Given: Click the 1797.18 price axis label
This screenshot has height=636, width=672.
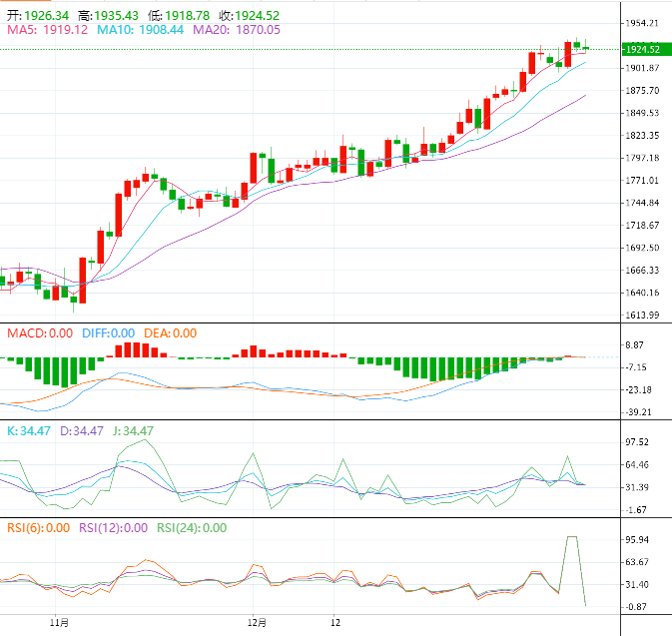Looking at the screenshot, I should tap(642, 158).
